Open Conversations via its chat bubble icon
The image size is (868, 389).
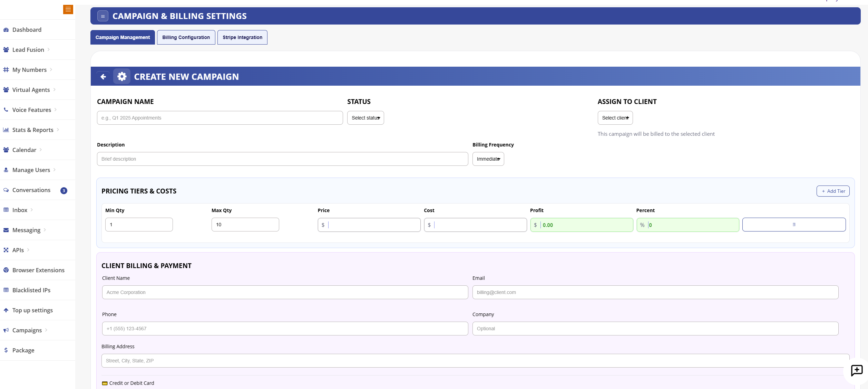[x=6, y=190]
